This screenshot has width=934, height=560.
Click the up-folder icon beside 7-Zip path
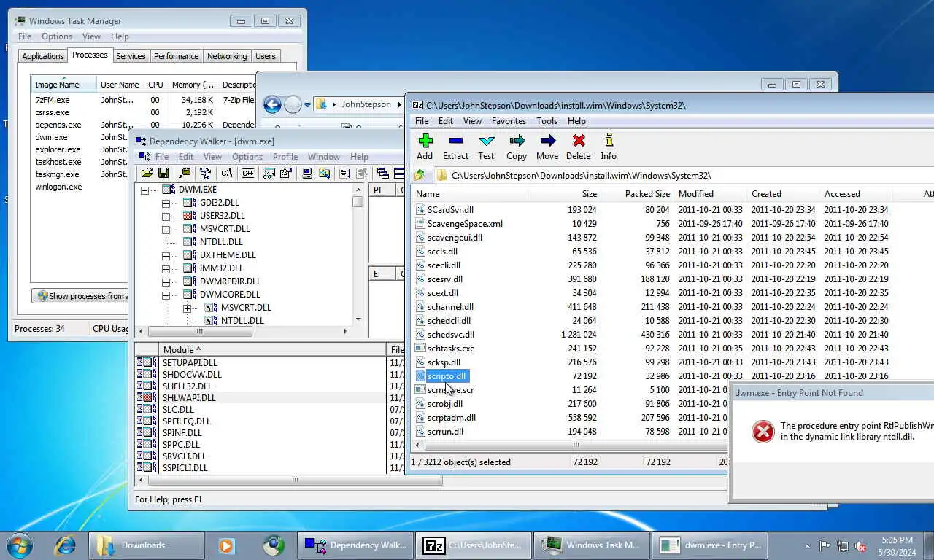pos(420,175)
